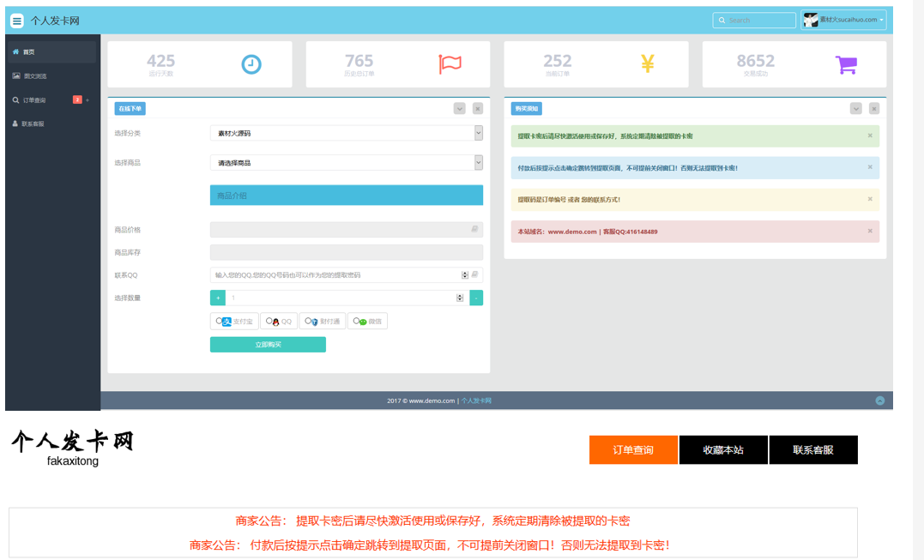Viewport: 924px width, 560px height.
Task: Open the 选择商品 dropdown
Action: (x=347, y=163)
